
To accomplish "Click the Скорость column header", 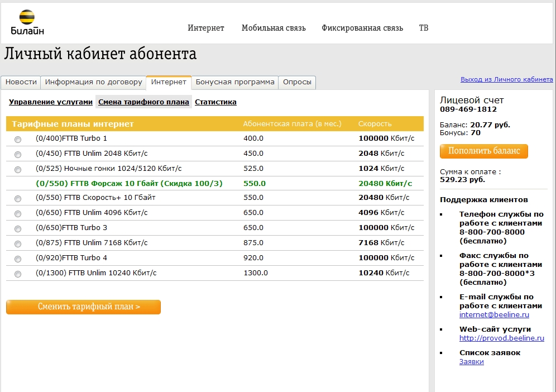I will click(x=375, y=124).
